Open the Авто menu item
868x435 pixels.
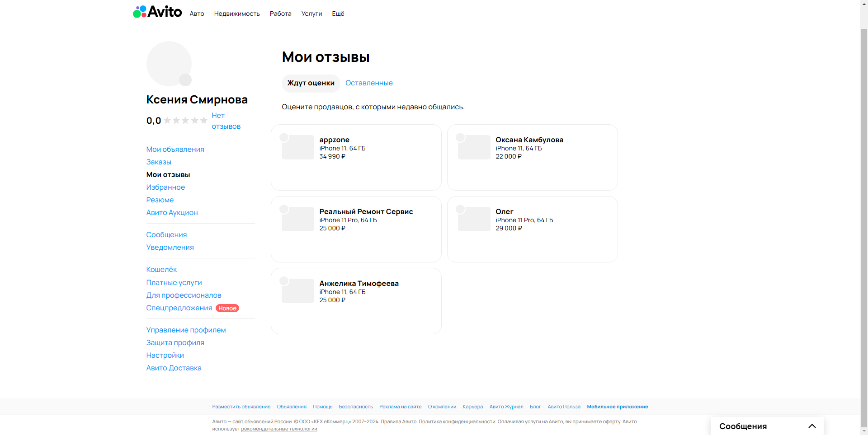[x=197, y=14]
